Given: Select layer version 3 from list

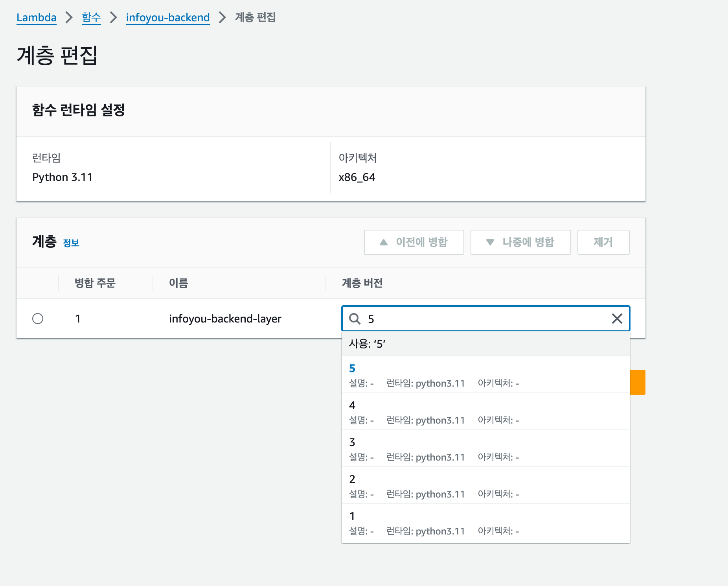Looking at the screenshot, I should click(485, 449).
